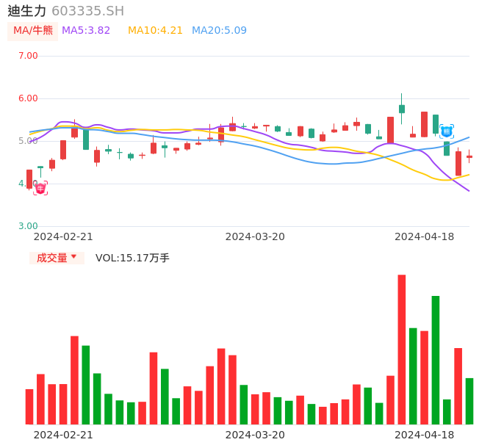Click the tallest green volume bar
Image resolution: width=504 pixels, height=445 pixels.
click(x=436, y=360)
